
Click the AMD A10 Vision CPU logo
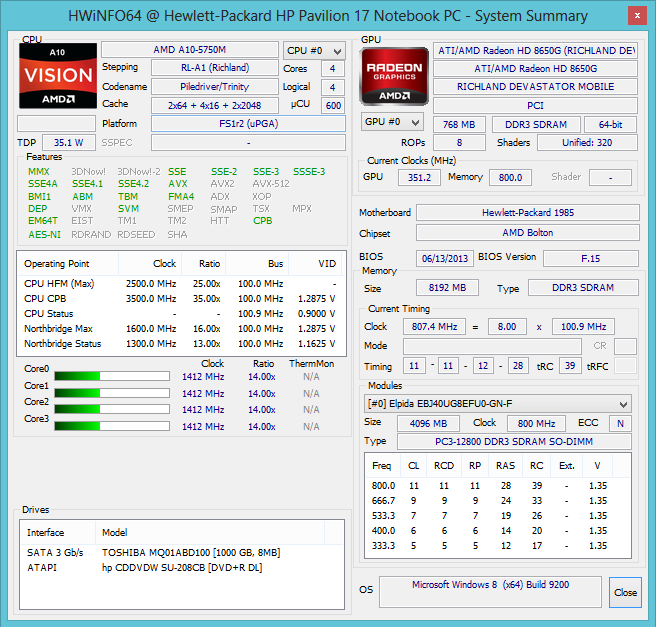tap(58, 76)
